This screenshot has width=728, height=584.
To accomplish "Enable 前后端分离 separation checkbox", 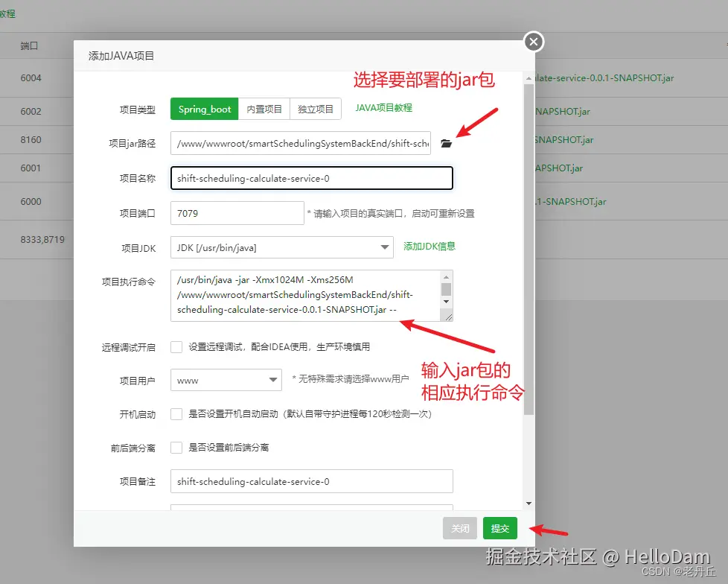I will point(176,448).
